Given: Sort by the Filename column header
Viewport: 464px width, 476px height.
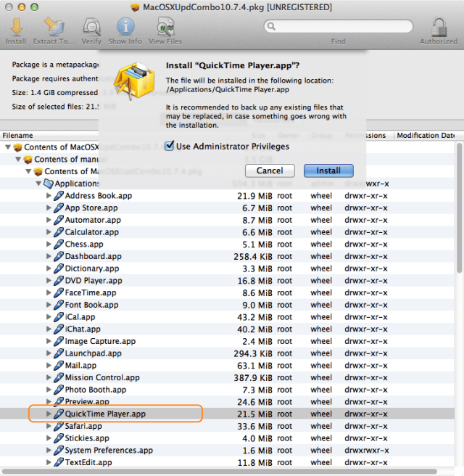Looking at the screenshot, I should [43, 136].
